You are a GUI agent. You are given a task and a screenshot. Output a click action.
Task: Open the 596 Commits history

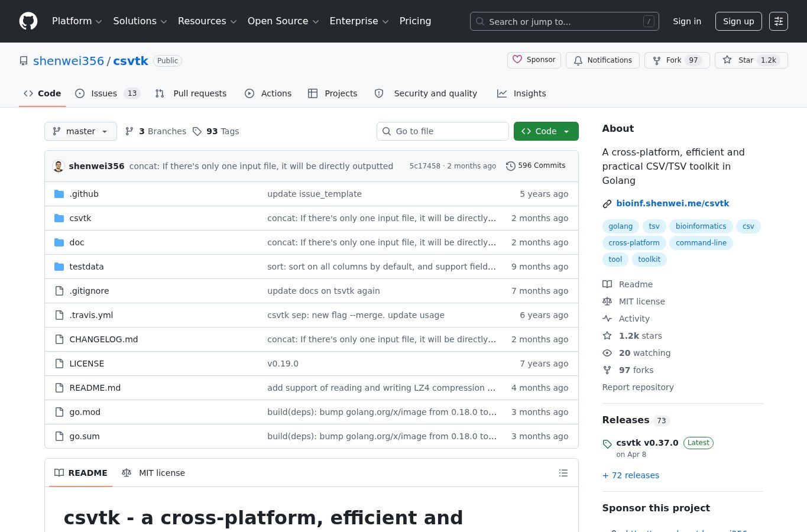coord(536,166)
